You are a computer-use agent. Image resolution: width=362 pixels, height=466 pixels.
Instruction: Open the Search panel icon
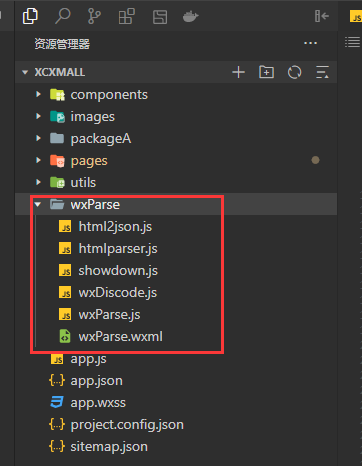click(x=62, y=16)
